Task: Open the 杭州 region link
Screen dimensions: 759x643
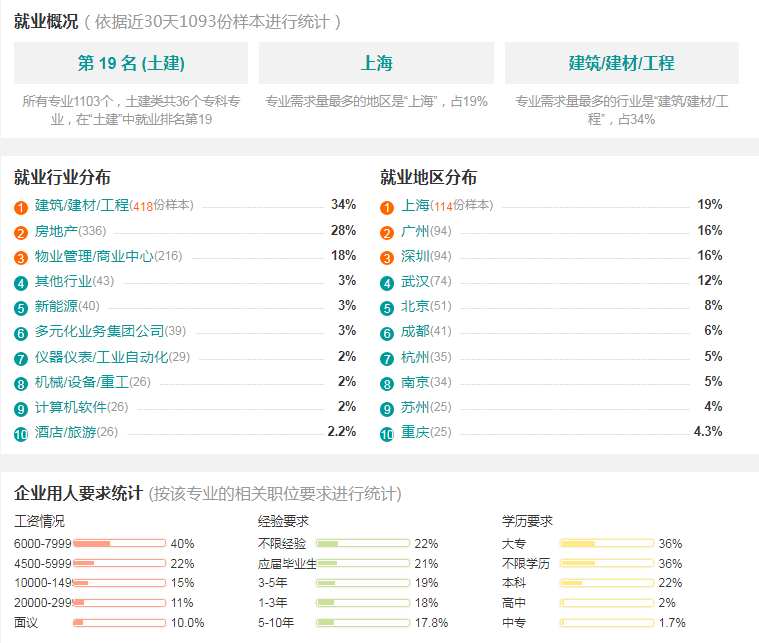Action: tap(415, 357)
